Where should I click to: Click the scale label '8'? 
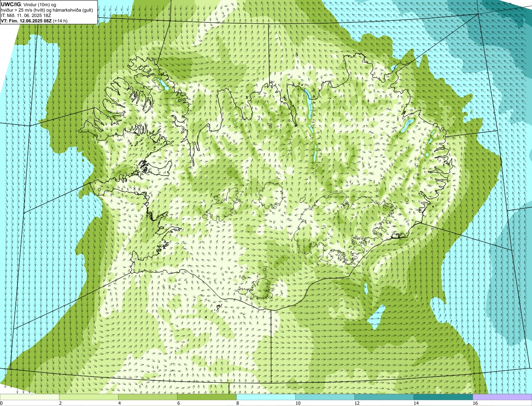coord(237,403)
